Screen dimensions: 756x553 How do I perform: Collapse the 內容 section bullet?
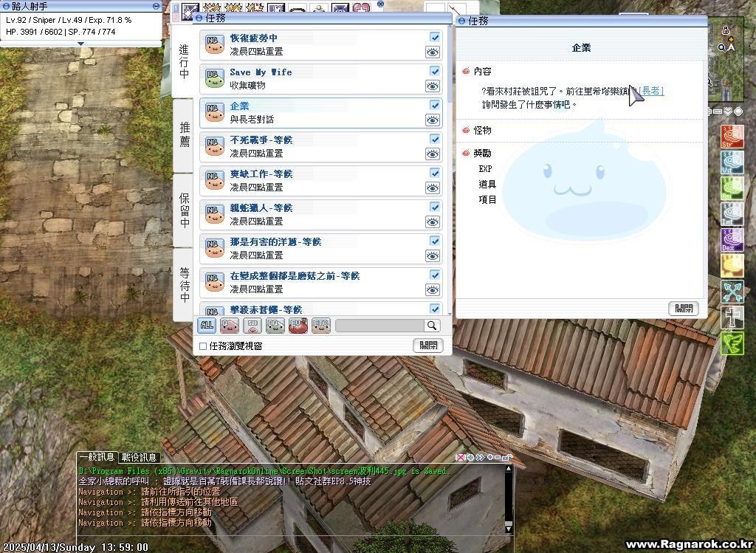(466, 72)
